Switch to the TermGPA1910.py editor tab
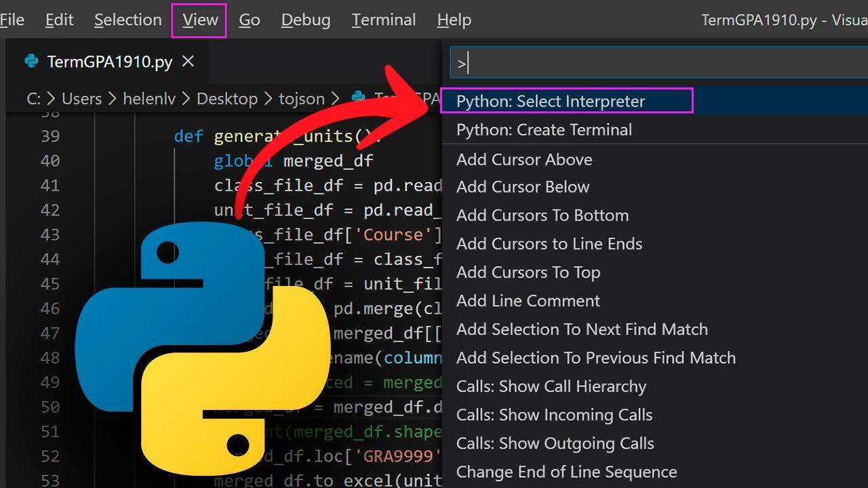This screenshot has width=868, height=488. (x=109, y=62)
